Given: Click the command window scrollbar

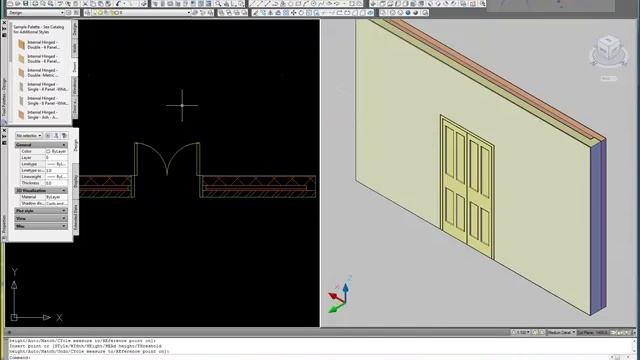Looking at the screenshot, I should click(x=635, y=346).
